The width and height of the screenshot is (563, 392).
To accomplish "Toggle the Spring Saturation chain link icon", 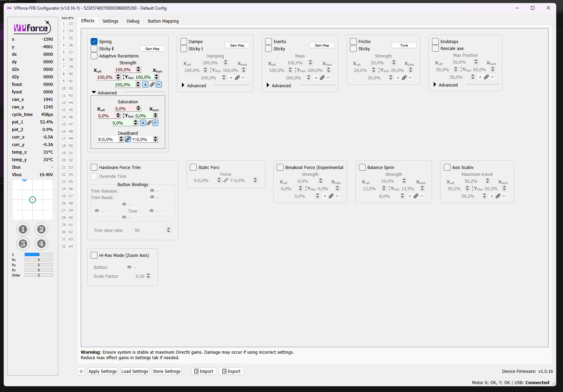I will [149, 123].
